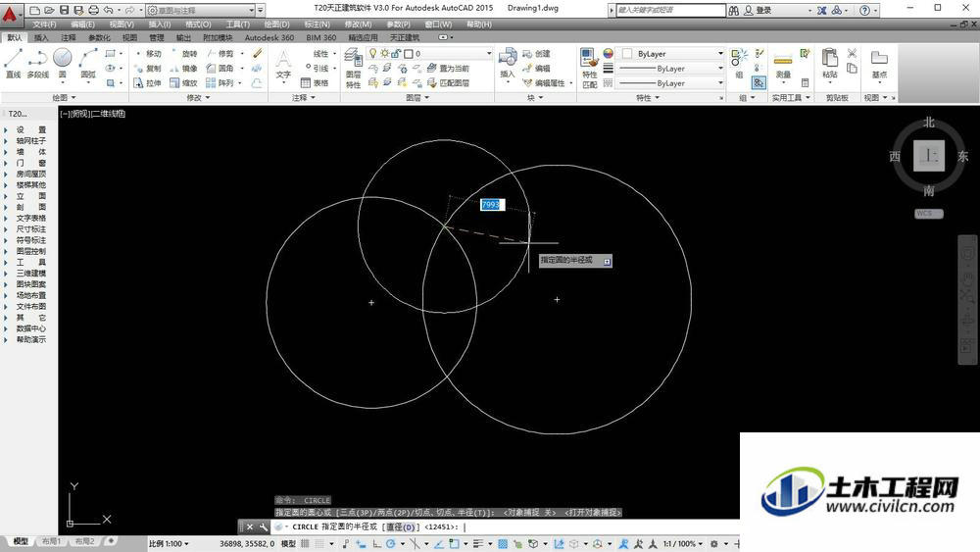Open the workspace 草图与注释 dropdown
980x552 pixels.
click(x=205, y=11)
